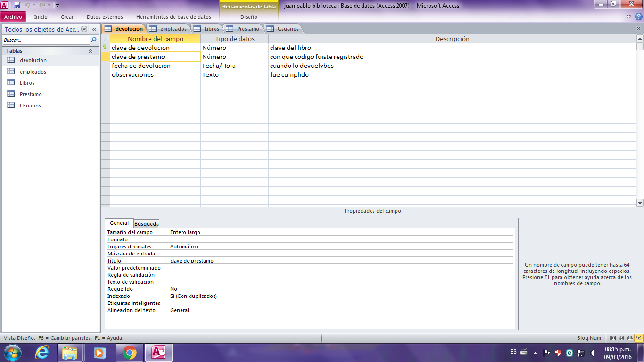Click the Tamaño del campo value field
The height and width of the screenshot is (362, 644).
click(x=341, y=232)
